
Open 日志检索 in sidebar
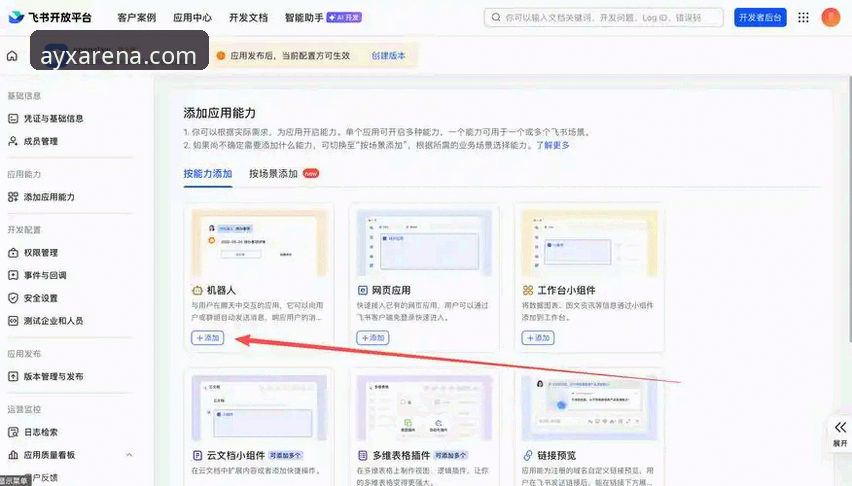click(x=41, y=432)
